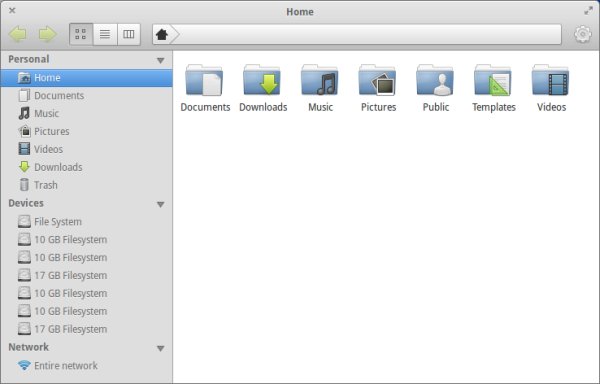The image size is (600, 384).
Task: Click the Trash can sidebar icon
Action: coord(24,185)
